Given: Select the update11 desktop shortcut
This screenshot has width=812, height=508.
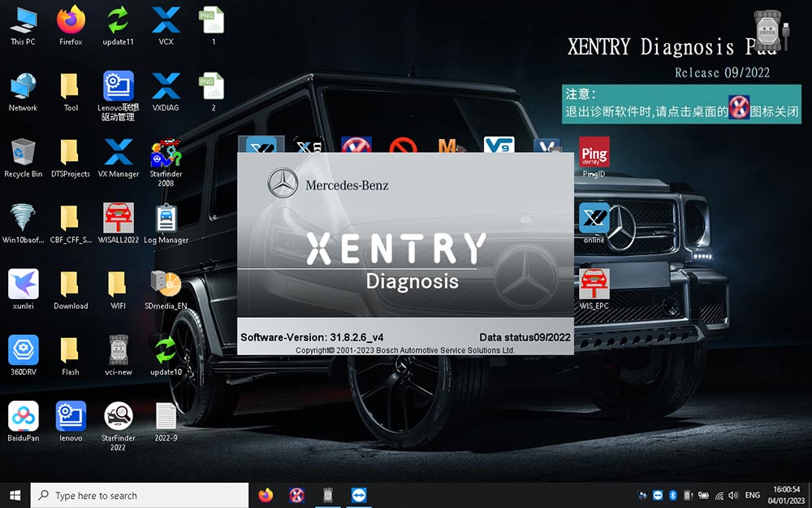Looking at the screenshot, I should (x=118, y=26).
